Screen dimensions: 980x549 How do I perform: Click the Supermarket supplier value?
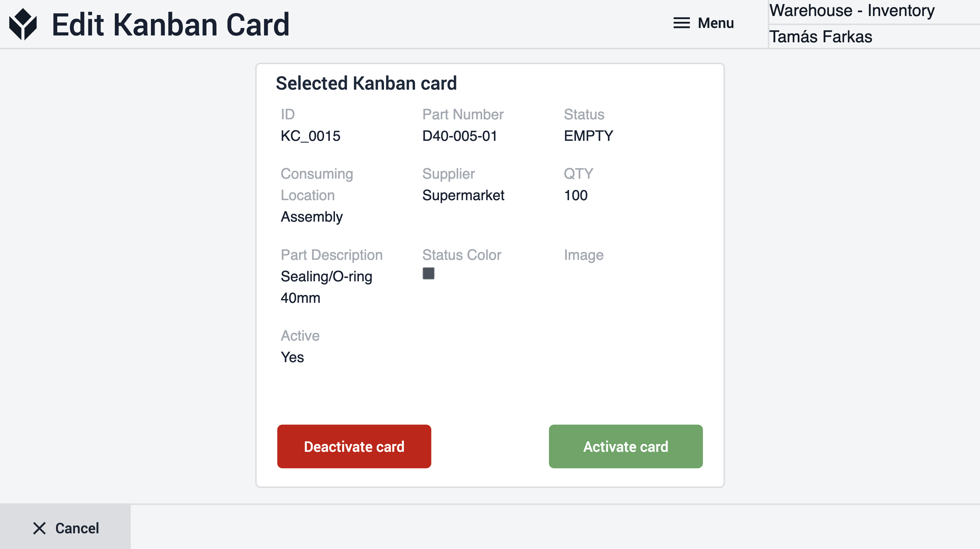[463, 195]
